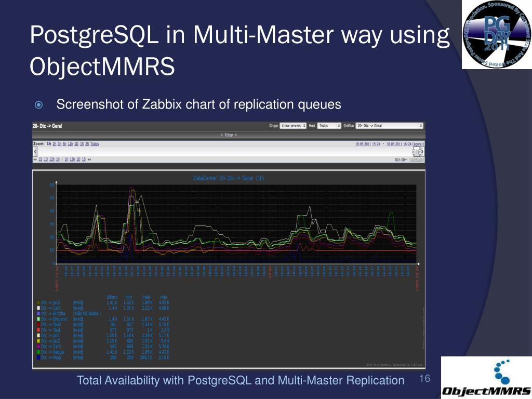Click the 'Screenshot of Zabbix chart' bullet text

click(x=198, y=104)
